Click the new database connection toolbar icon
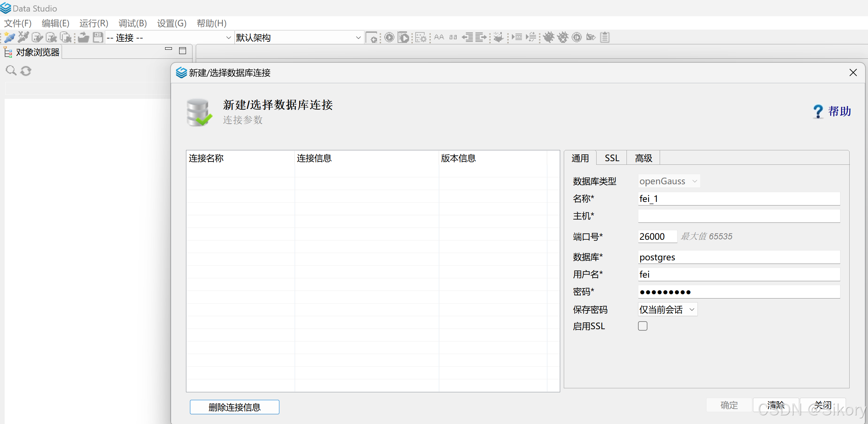Viewport: 868px width, 424px height. [10, 37]
